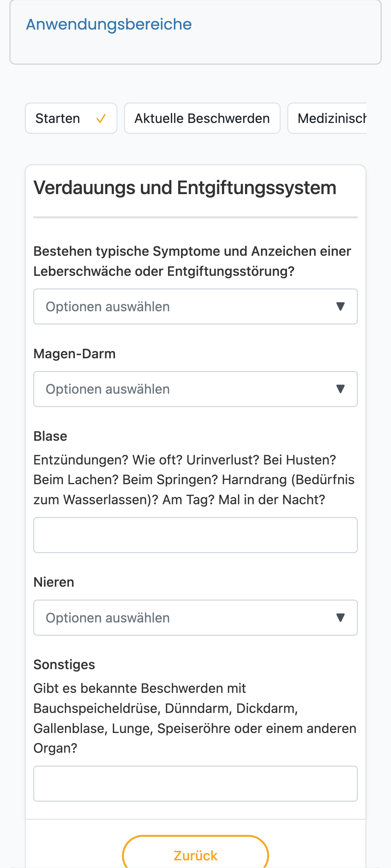
Task: Click the Verdauungs und Entgiftungssystem heading
Action: coord(185,188)
